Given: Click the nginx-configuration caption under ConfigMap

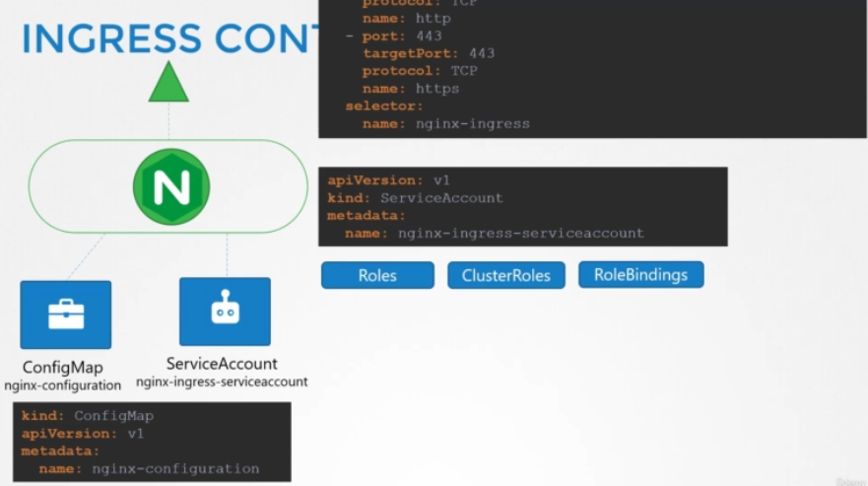Looking at the screenshot, I should [62, 385].
